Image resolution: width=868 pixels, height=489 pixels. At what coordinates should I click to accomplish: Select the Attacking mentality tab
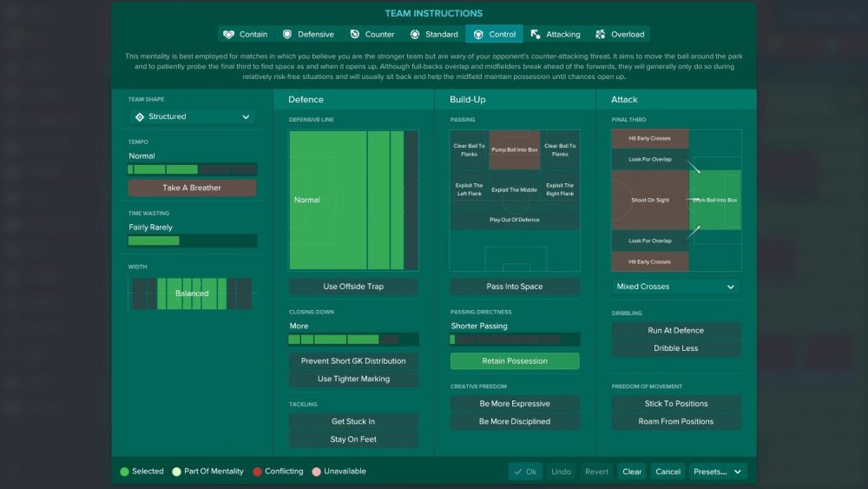[556, 35]
